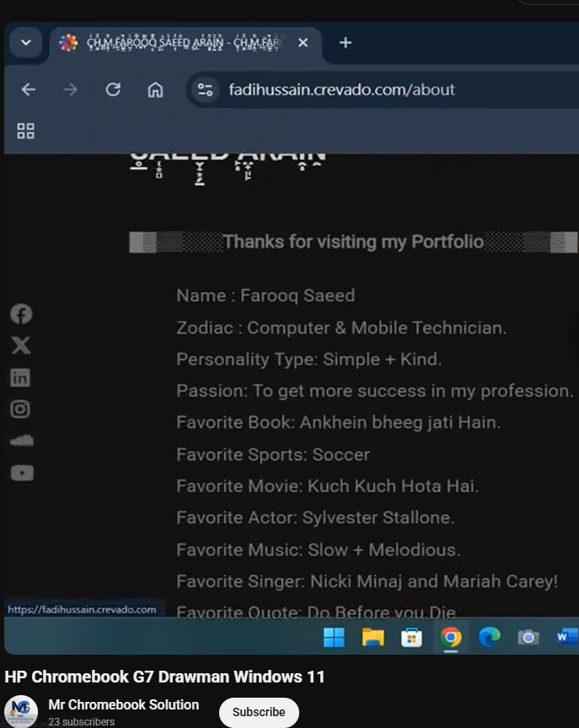Screen dimensions: 579x728
Task: Open the X (Twitter) social icon
Action: (21, 345)
